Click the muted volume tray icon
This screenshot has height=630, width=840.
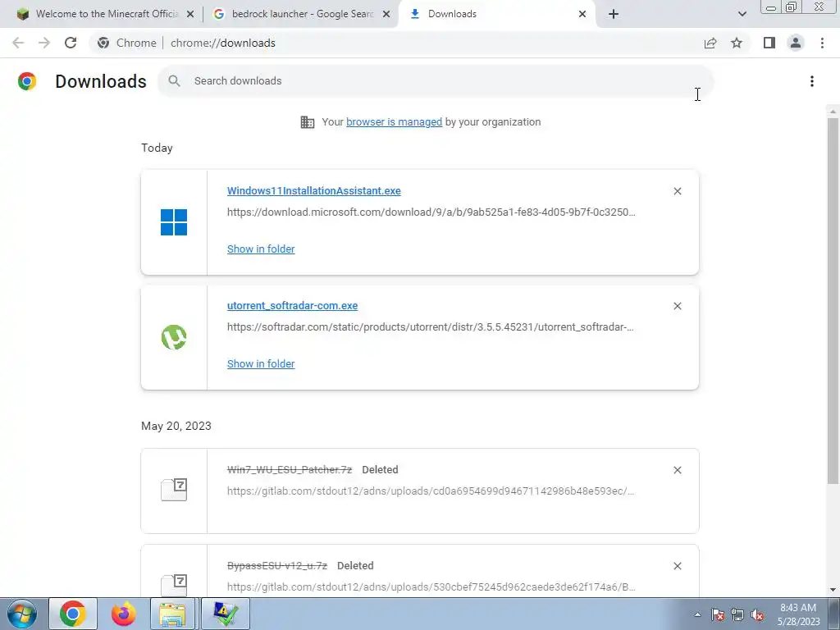pyautogui.click(x=757, y=614)
